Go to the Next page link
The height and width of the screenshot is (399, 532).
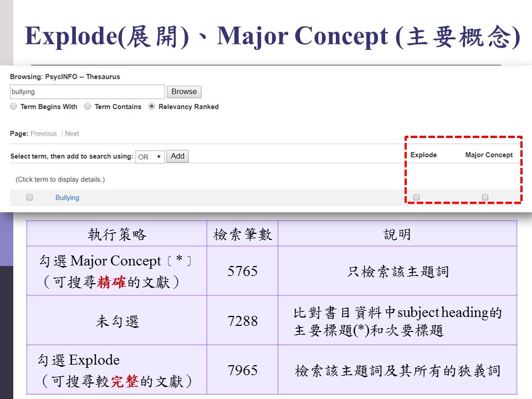(x=72, y=134)
